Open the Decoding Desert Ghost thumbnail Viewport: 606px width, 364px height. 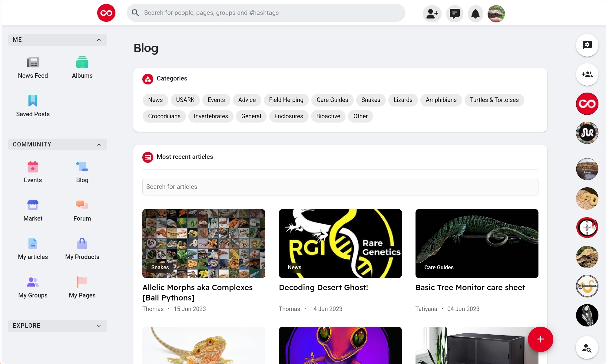coord(340,244)
